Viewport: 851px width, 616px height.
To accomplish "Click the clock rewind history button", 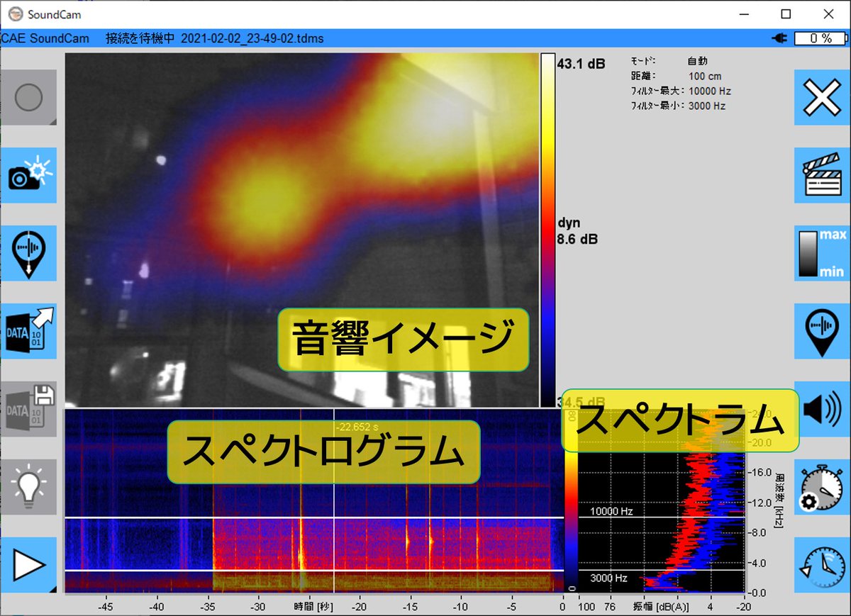I will [x=821, y=565].
